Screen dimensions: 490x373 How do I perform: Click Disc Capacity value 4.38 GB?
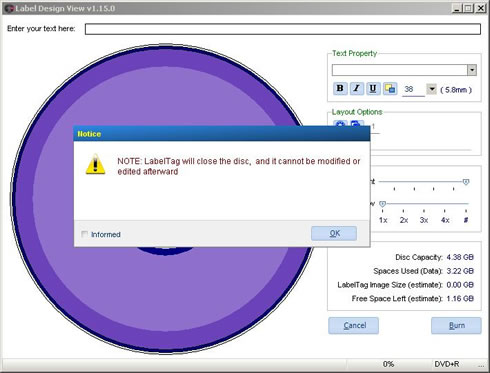(460, 257)
